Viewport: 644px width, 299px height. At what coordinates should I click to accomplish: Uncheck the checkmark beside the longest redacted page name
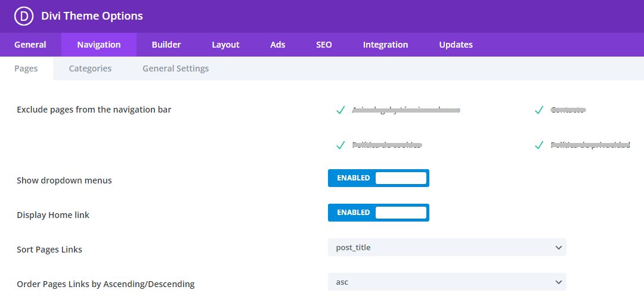pyautogui.click(x=340, y=110)
